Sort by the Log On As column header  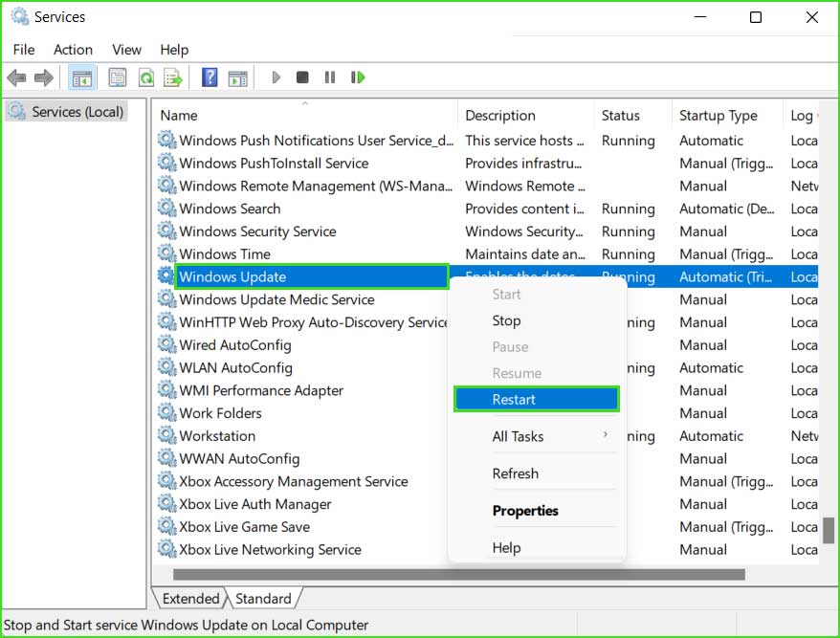tap(802, 115)
